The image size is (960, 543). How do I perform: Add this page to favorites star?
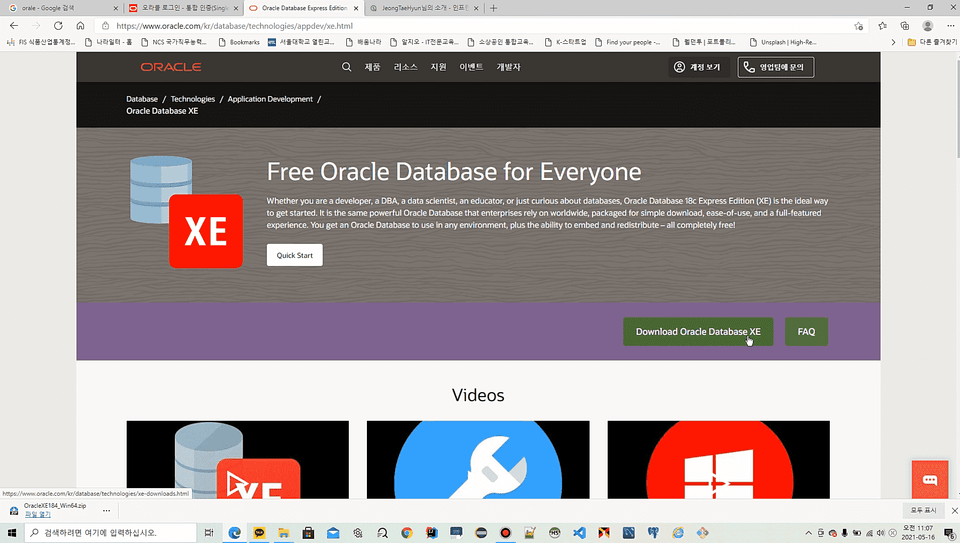coord(858,26)
